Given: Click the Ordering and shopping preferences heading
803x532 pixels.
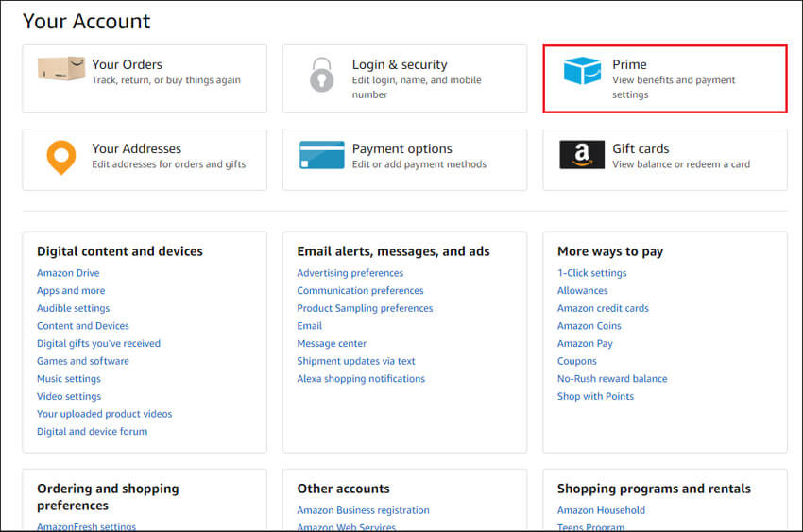Looking at the screenshot, I should [108, 497].
